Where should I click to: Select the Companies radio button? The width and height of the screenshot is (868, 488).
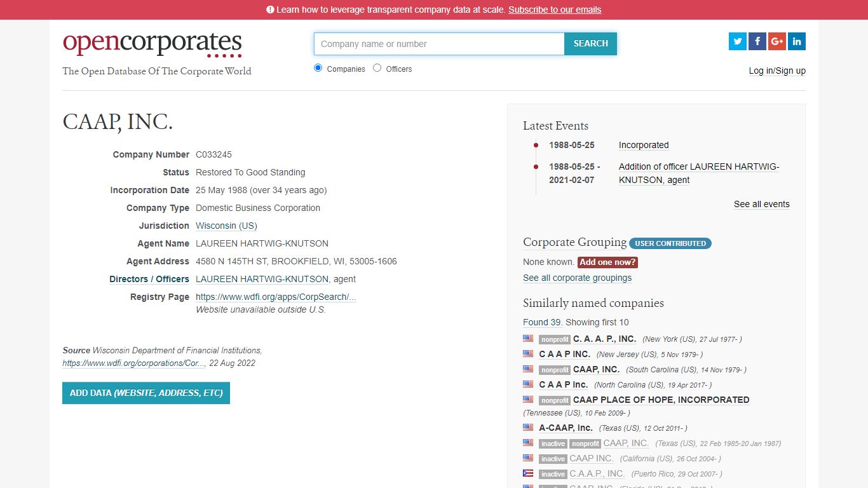[318, 68]
